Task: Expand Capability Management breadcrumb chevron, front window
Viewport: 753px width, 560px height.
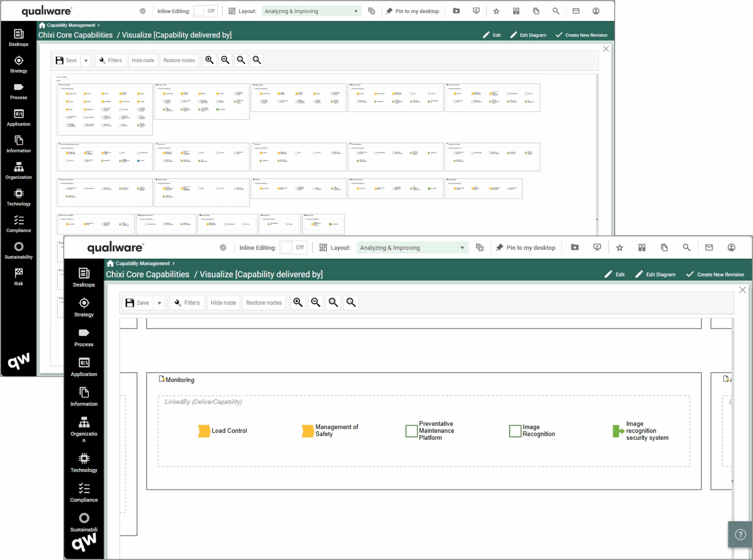Action: (x=174, y=263)
